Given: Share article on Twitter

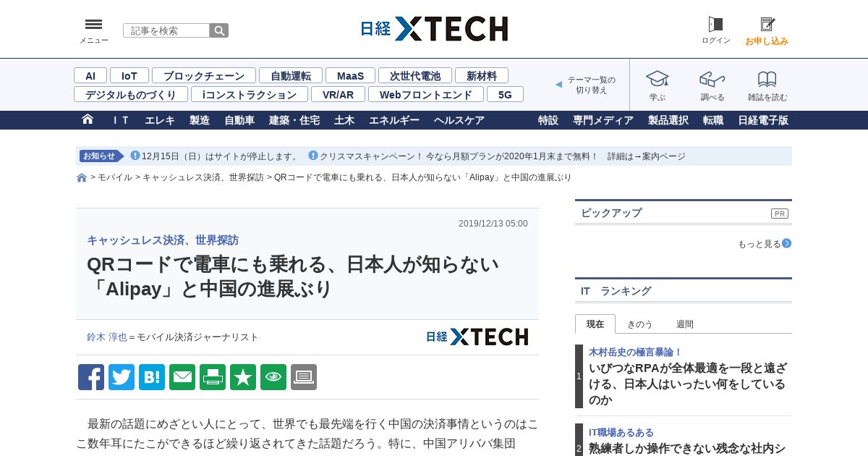Looking at the screenshot, I should [x=122, y=377].
